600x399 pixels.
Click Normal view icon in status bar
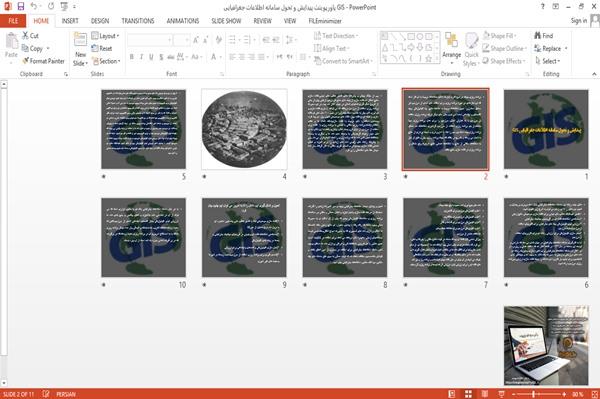(452, 394)
